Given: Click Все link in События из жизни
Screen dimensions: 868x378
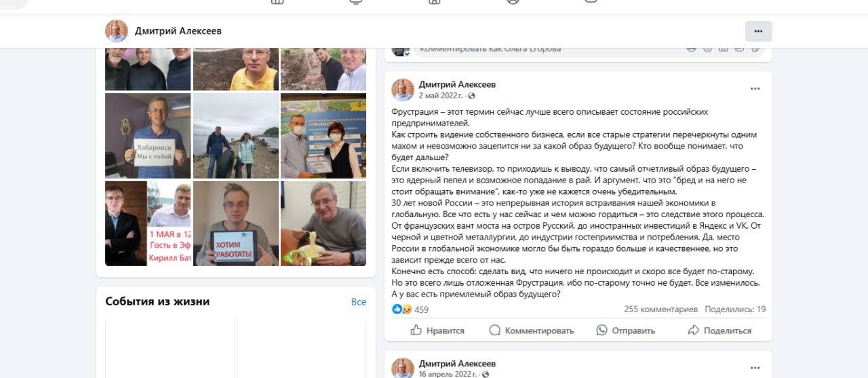Looking at the screenshot, I should tap(359, 302).
